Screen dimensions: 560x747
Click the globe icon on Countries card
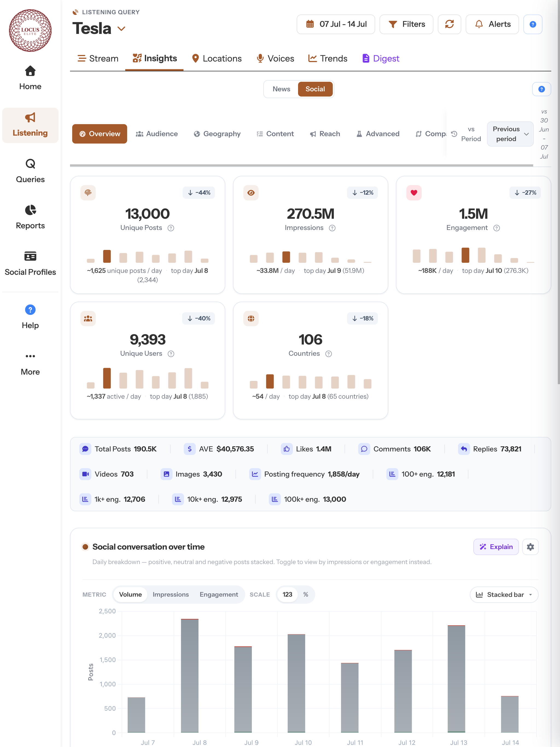251,318
